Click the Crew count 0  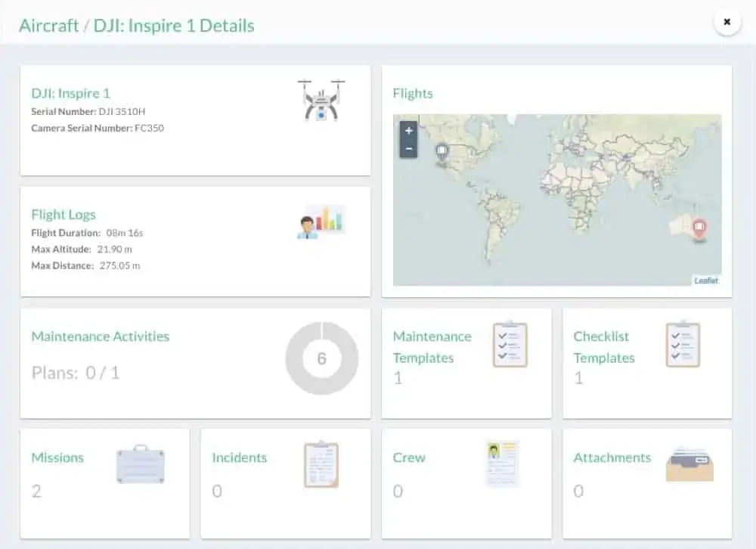(x=398, y=491)
